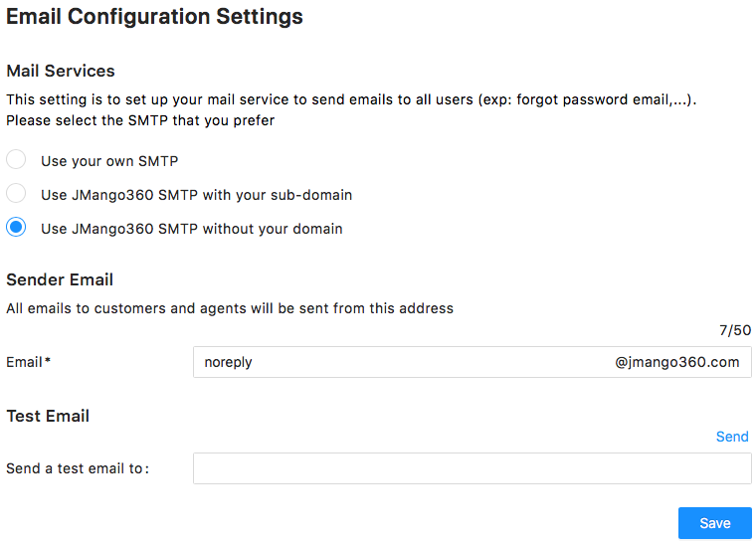Image resolution: width=756 pixels, height=543 pixels.
Task: Select the JMango360 SMTP without your domain radio button
Action: point(16,228)
